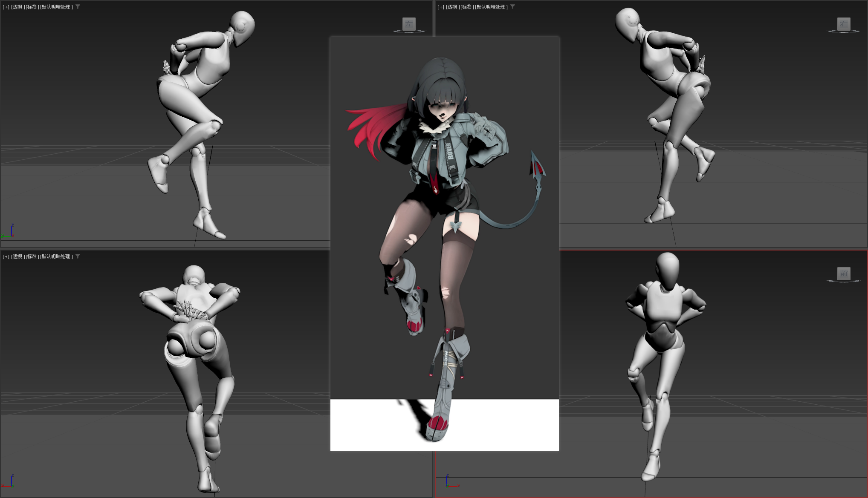The height and width of the screenshot is (498, 868).
Task: Click the filter icon in bottom-left viewport
Action: pyautogui.click(x=78, y=256)
